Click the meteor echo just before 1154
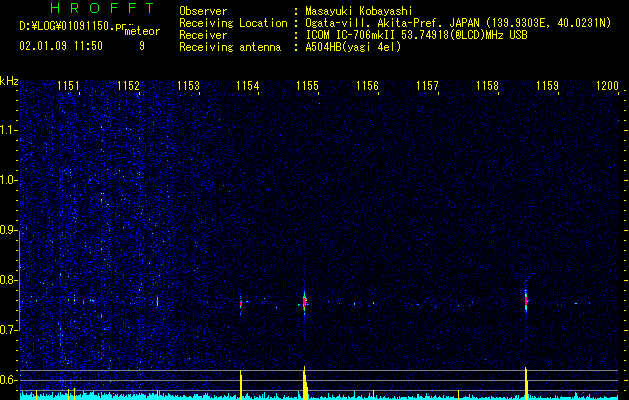This screenshot has width=629, height=400. [241, 304]
